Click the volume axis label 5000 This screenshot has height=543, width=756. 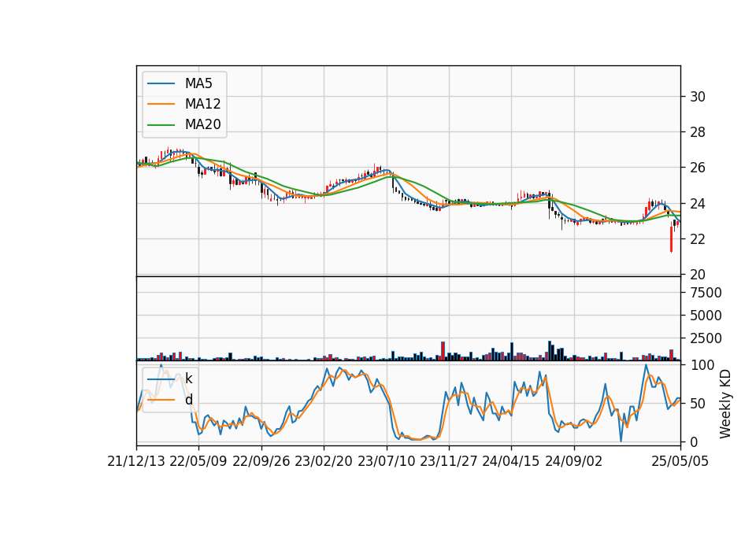click(x=706, y=316)
